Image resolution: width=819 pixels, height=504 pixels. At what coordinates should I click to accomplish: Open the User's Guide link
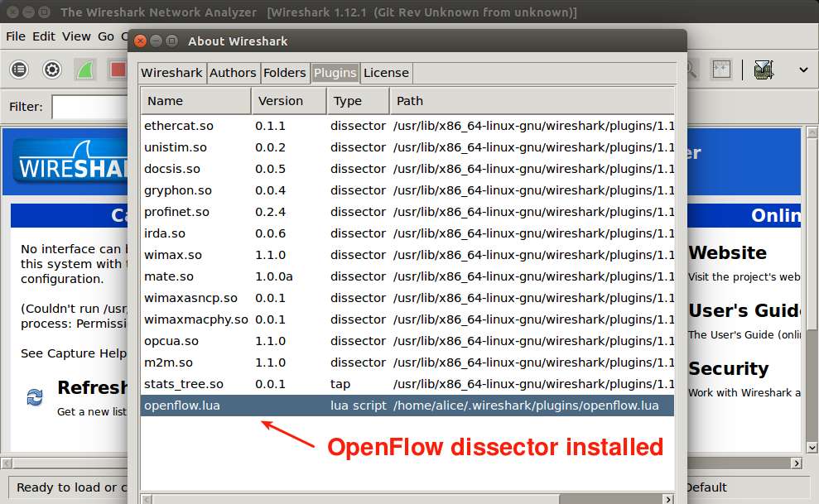744,311
